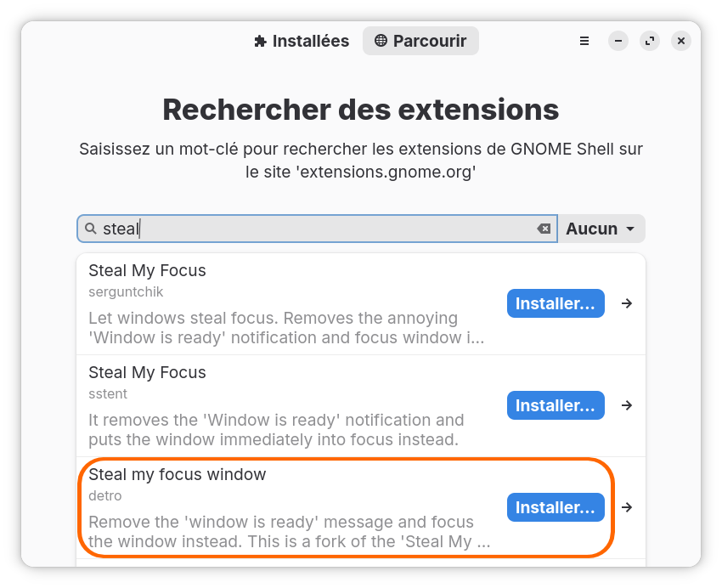The height and width of the screenshot is (588, 722).
Task: Select the Steal my focus window result row
Action: pos(289,507)
